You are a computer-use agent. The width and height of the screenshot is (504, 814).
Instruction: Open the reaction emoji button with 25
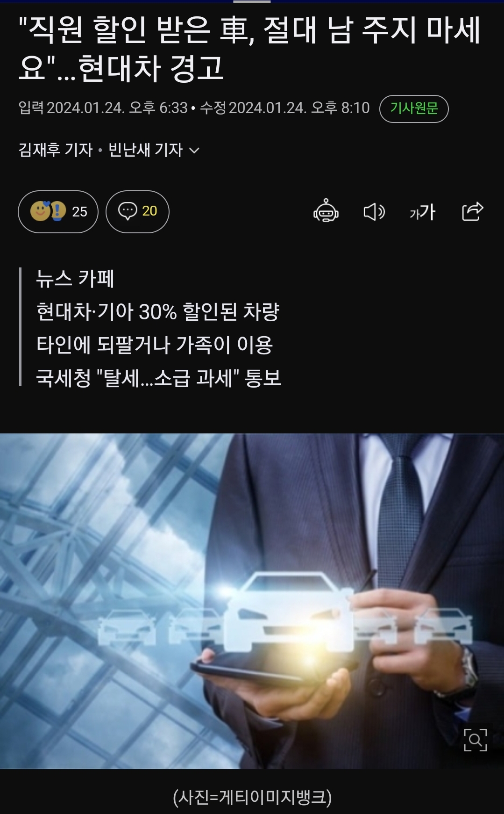tap(58, 211)
